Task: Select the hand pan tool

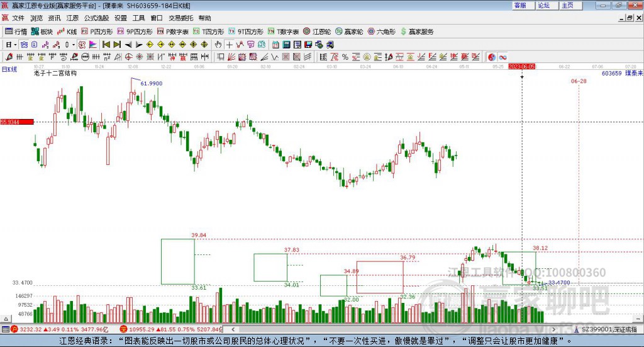Action: click(x=218, y=45)
